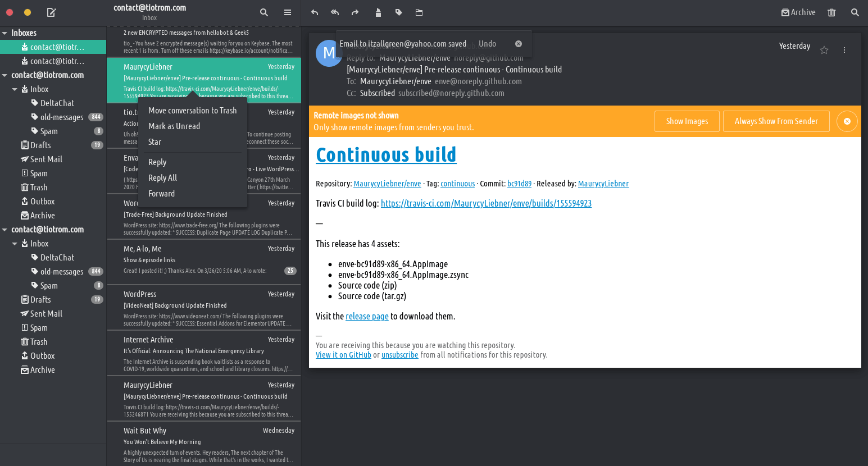This screenshot has width=868, height=466.
Task: Dismiss the remote images banner
Action: (x=847, y=121)
